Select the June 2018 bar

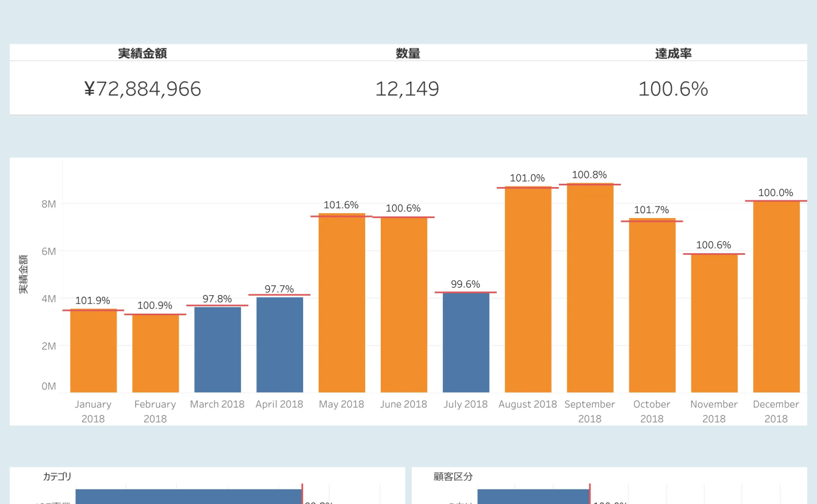click(x=404, y=305)
